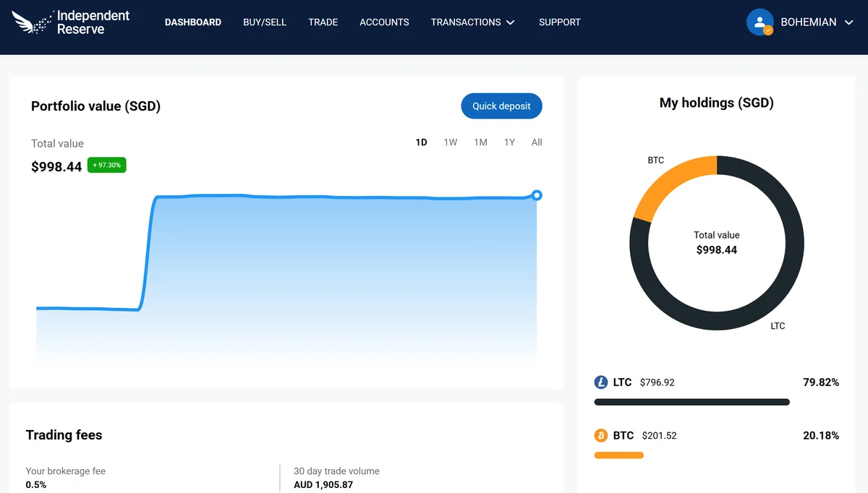Click the 20.18% BTC share
Screen dimensions: 868x493
pyautogui.click(x=821, y=436)
